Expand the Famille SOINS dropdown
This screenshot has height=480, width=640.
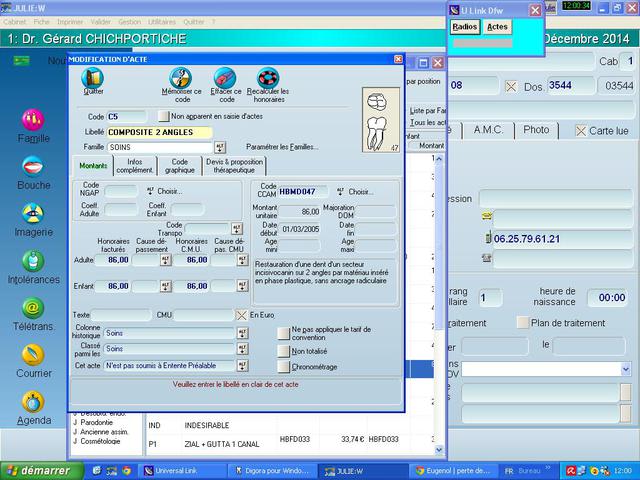click(220, 147)
